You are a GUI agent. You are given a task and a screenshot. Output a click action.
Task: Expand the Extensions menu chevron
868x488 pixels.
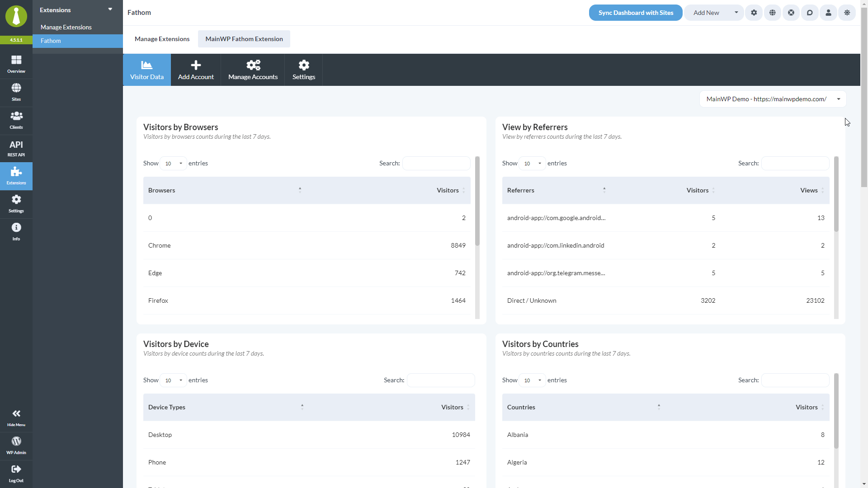tap(110, 8)
